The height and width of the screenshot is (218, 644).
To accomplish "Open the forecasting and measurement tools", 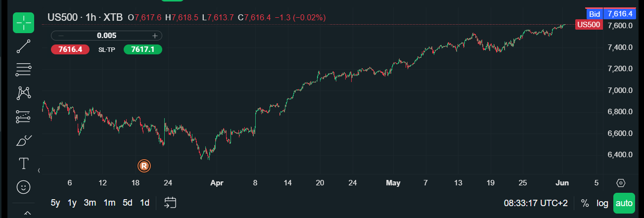I will (24, 117).
